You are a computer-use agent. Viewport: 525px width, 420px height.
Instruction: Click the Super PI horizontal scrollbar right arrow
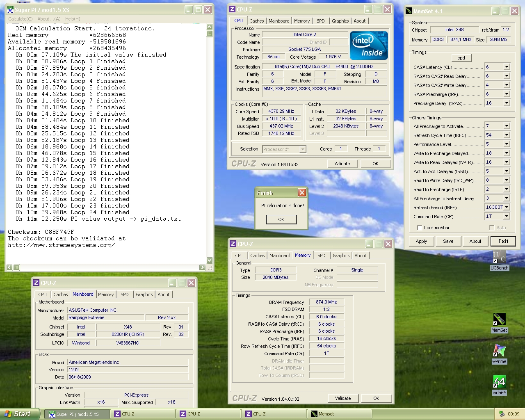point(202,267)
